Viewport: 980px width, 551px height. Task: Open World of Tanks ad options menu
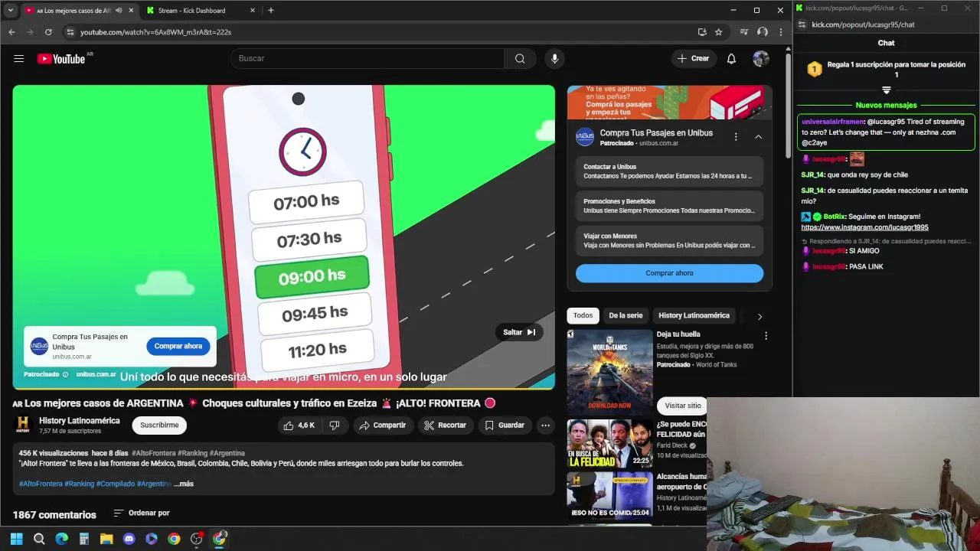766,335
